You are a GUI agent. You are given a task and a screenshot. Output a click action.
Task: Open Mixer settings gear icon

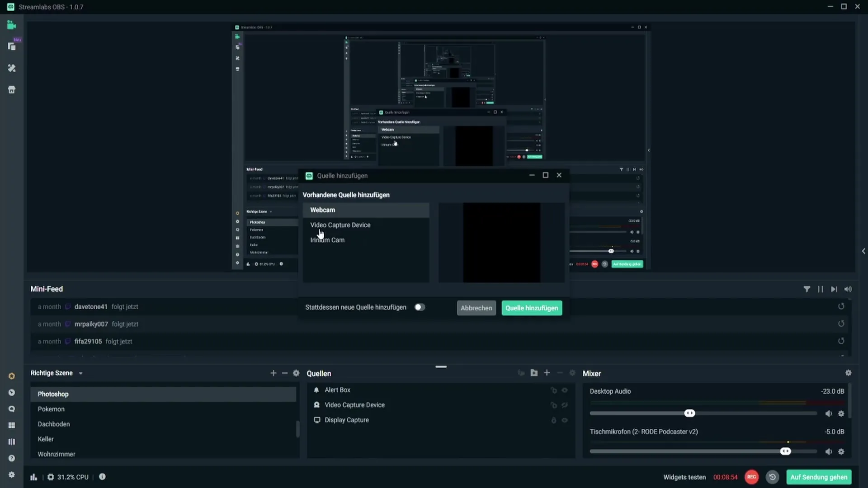[x=849, y=373]
